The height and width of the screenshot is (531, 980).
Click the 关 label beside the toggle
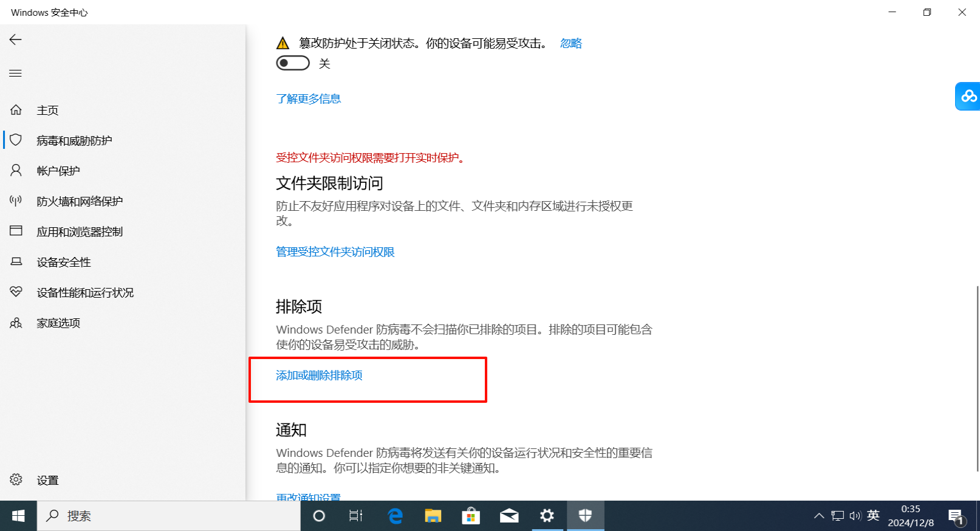point(324,64)
